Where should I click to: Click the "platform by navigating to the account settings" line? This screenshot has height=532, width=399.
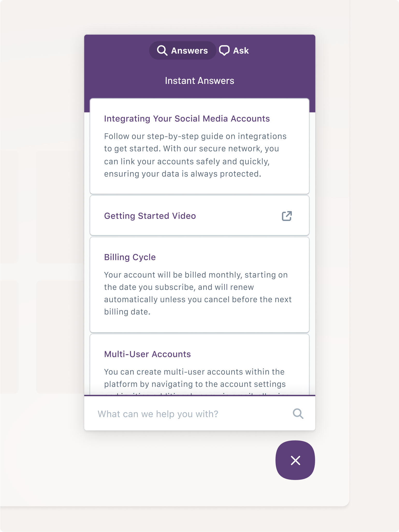pyautogui.click(x=195, y=384)
